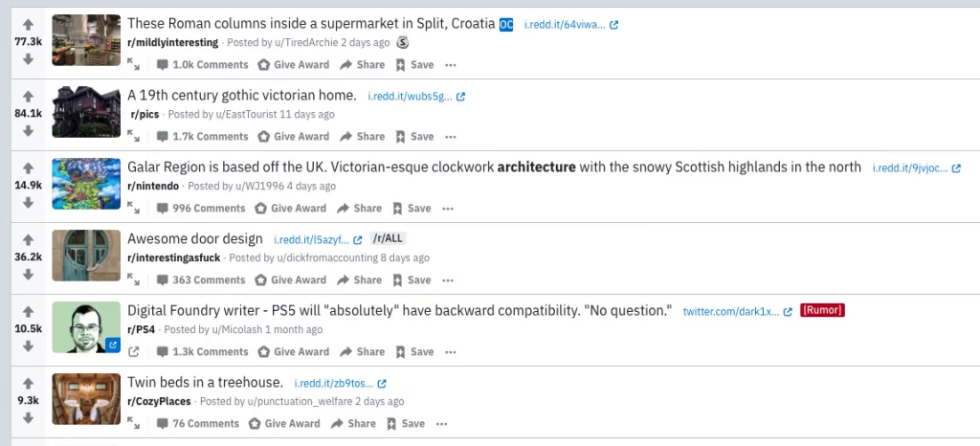Upvote the Galar Region post
Screen dimensions: 980x446
29,167
